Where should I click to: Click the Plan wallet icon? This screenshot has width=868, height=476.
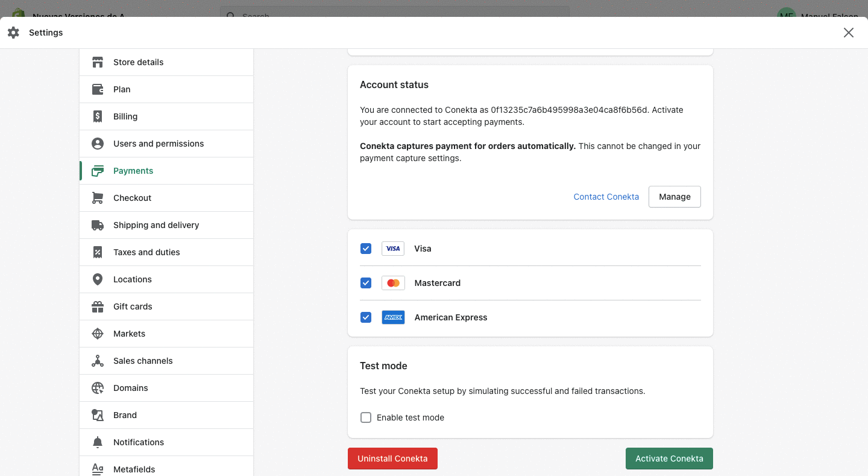(98, 89)
